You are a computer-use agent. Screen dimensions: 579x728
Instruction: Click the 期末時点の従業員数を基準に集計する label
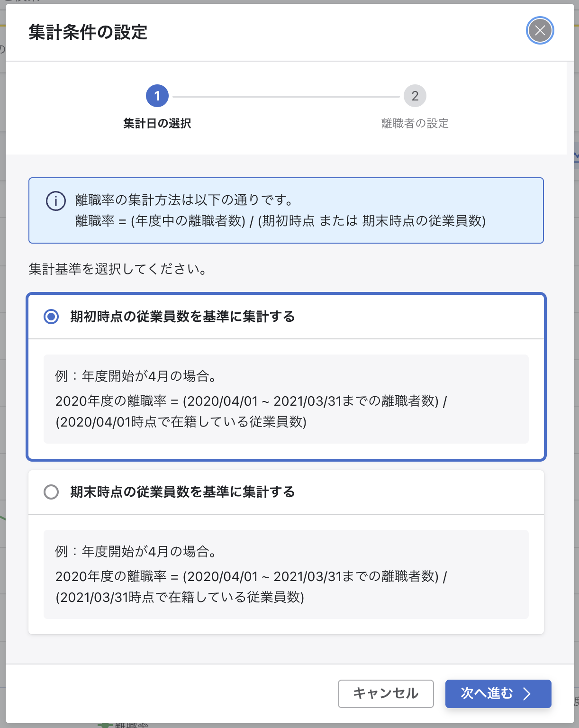(182, 491)
